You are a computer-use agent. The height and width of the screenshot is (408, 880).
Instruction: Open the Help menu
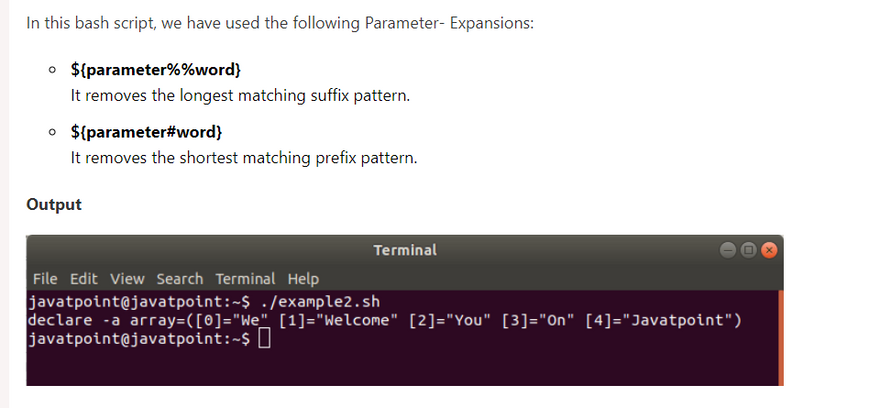303,279
